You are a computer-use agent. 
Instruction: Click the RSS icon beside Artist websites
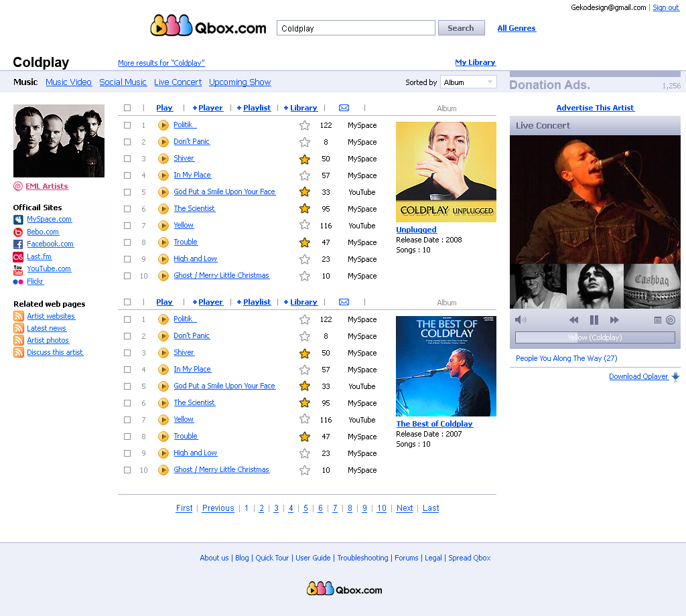pyautogui.click(x=18, y=316)
